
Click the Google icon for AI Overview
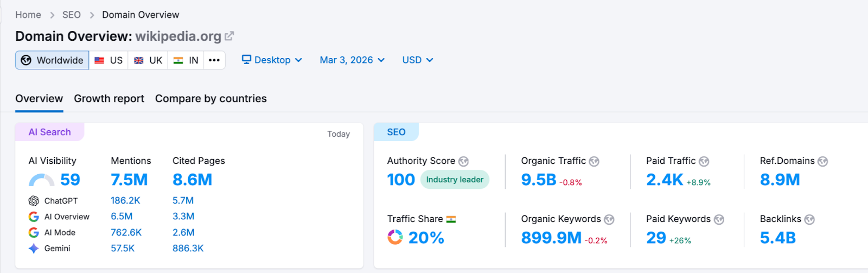tap(34, 217)
